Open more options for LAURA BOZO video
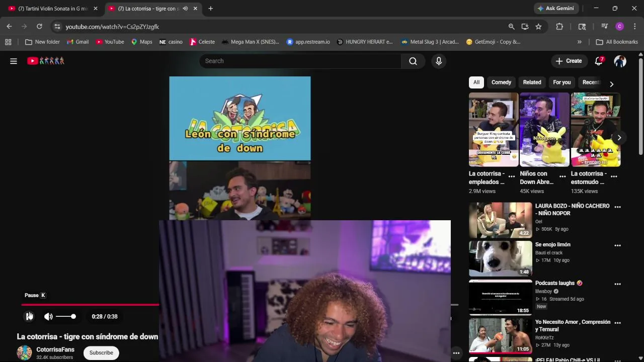 (x=617, y=207)
